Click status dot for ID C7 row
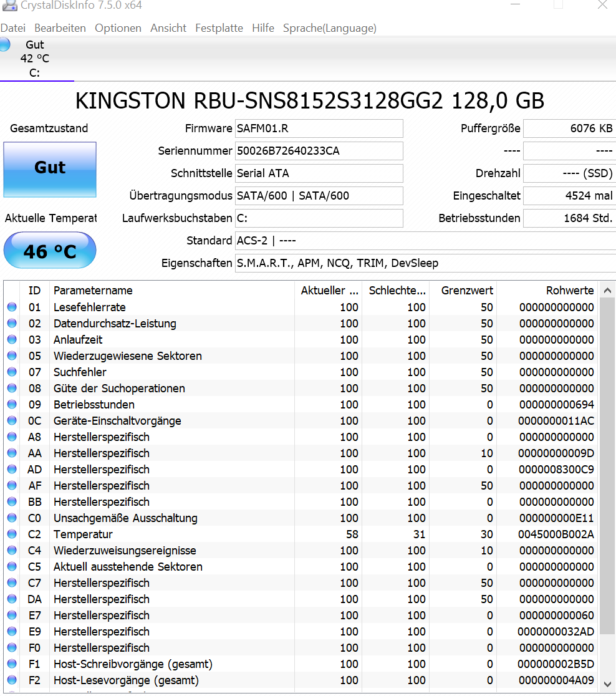The width and height of the screenshot is (616, 696). [12, 582]
